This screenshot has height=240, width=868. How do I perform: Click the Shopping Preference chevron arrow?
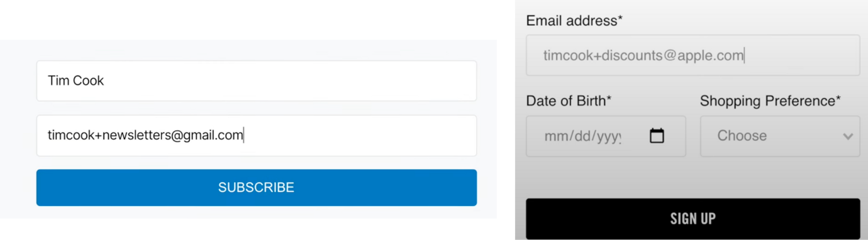tap(848, 137)
